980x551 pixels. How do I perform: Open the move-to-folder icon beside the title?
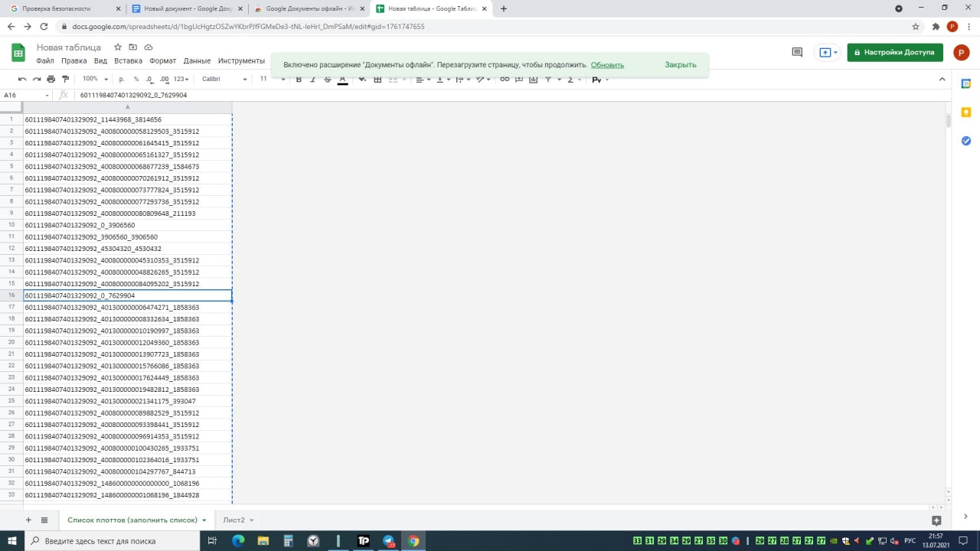133,47
